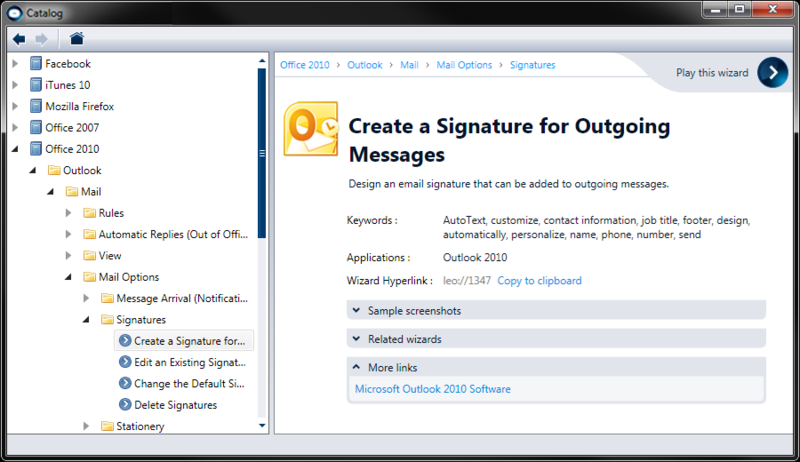Select Change the Default Signature wizard label
Image resolution: width=800 pixels, height=462 pixels.
(189, 383)
